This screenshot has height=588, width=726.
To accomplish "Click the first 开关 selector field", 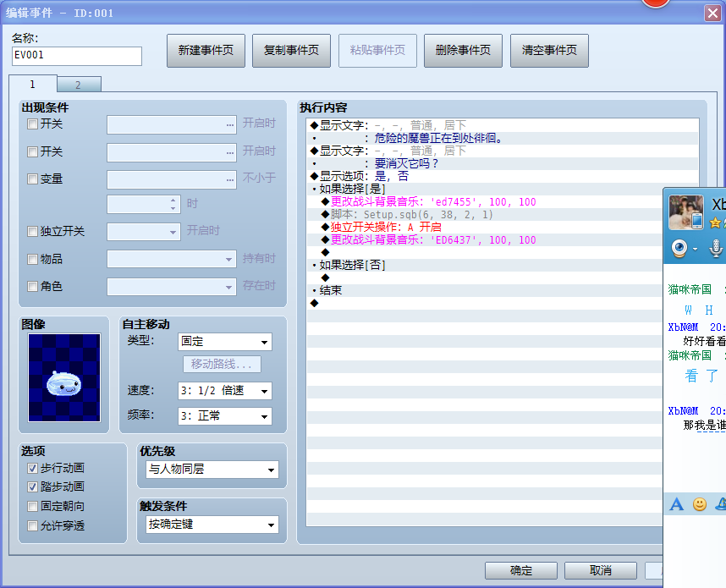I will (x=171, y=124).
